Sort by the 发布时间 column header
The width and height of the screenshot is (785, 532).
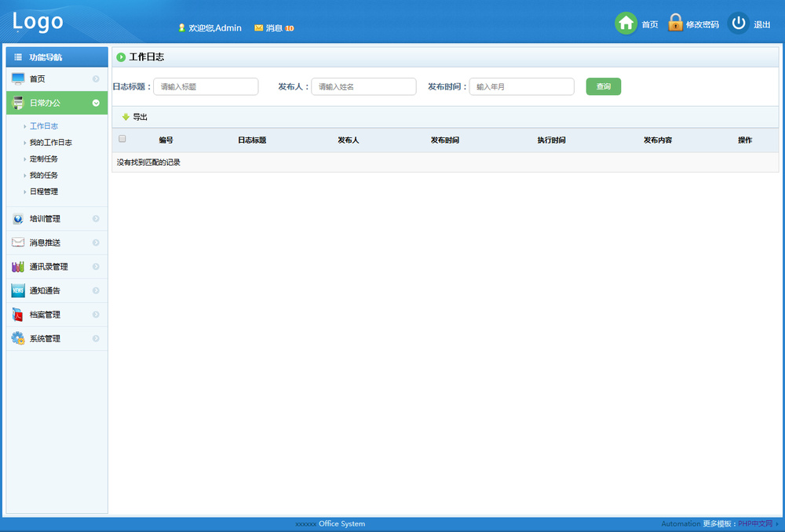(x=444, y=140)
